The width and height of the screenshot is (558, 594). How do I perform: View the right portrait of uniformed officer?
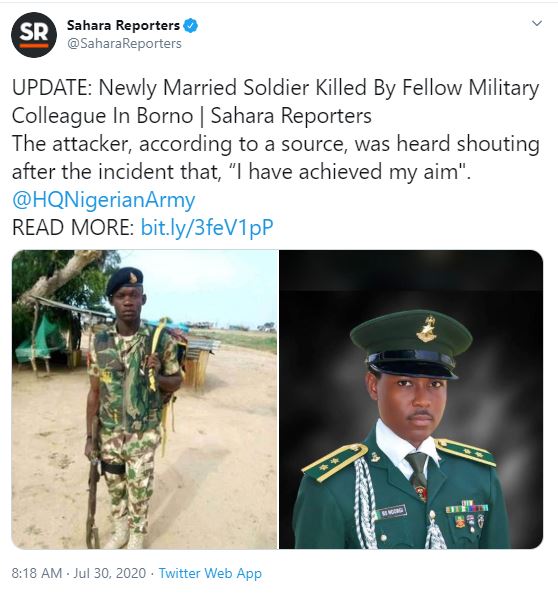411,399
